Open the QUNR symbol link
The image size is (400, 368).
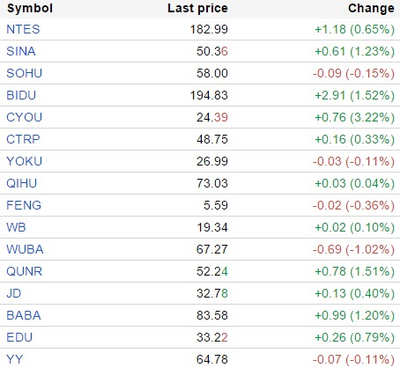(x=24, y=271)
